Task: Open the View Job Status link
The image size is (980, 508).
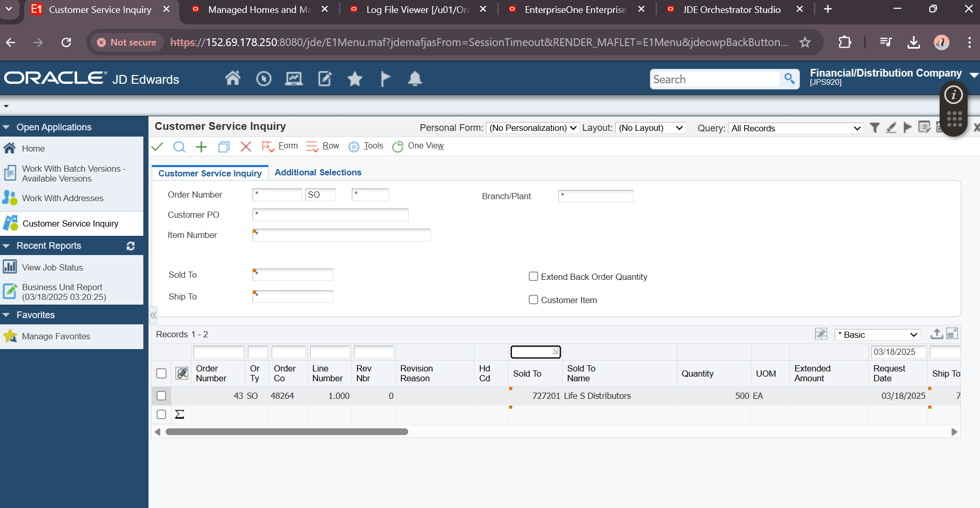Action: tap(52, 267)
